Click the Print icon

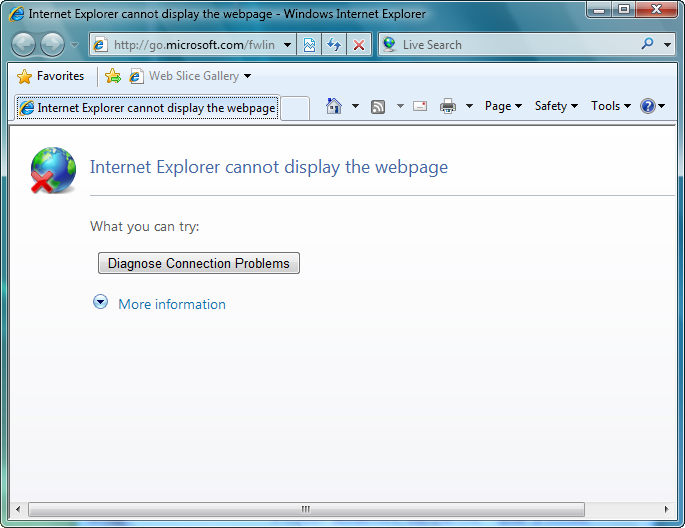click(448, 106)
